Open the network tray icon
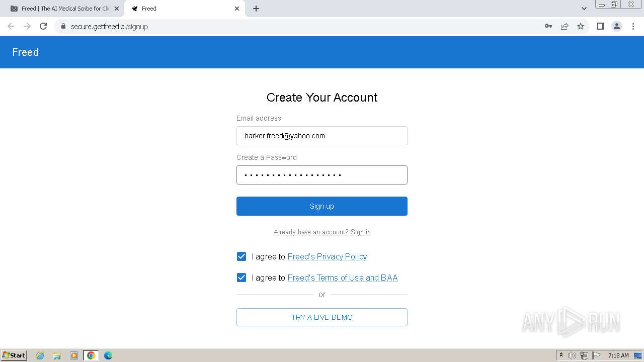 pyautogui.click(x=584, y=355)
